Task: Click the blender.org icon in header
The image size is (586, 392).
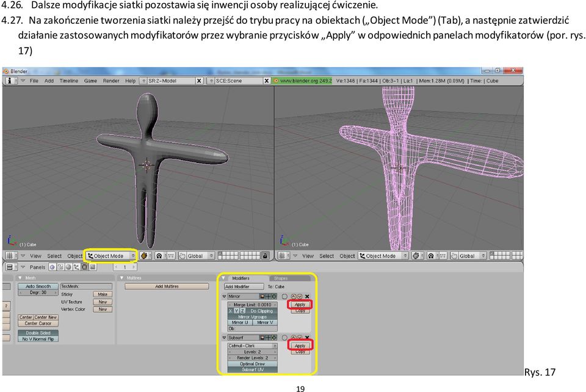Action: click(276, 81)
